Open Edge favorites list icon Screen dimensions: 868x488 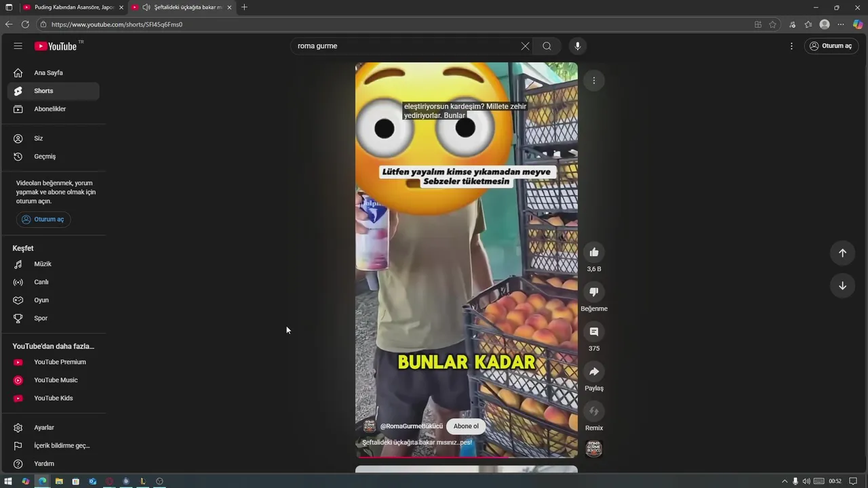808,24
